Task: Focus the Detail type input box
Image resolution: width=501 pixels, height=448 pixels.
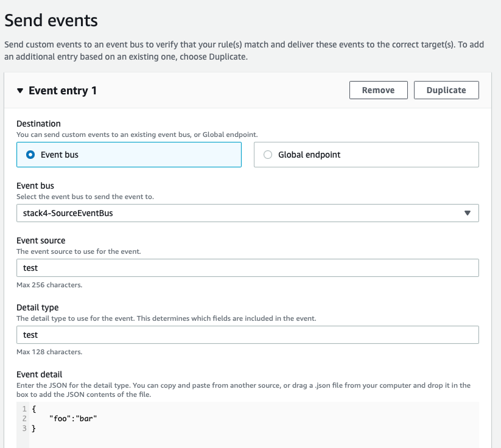Action: [x=247, y=335]
